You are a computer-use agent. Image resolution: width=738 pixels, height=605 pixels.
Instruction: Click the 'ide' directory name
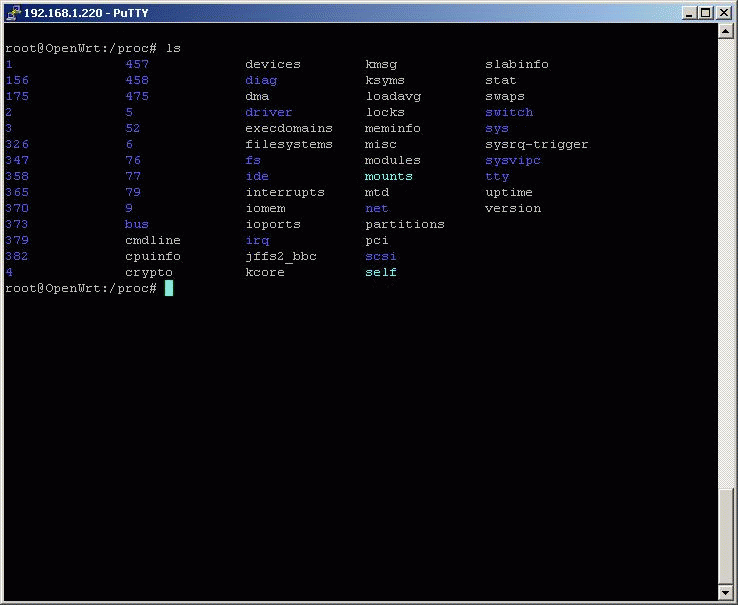[x=257, y=176]
